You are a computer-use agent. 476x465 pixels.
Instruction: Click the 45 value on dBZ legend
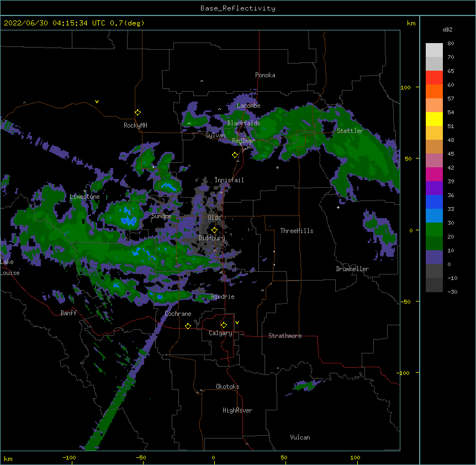[x=451, y=154]
